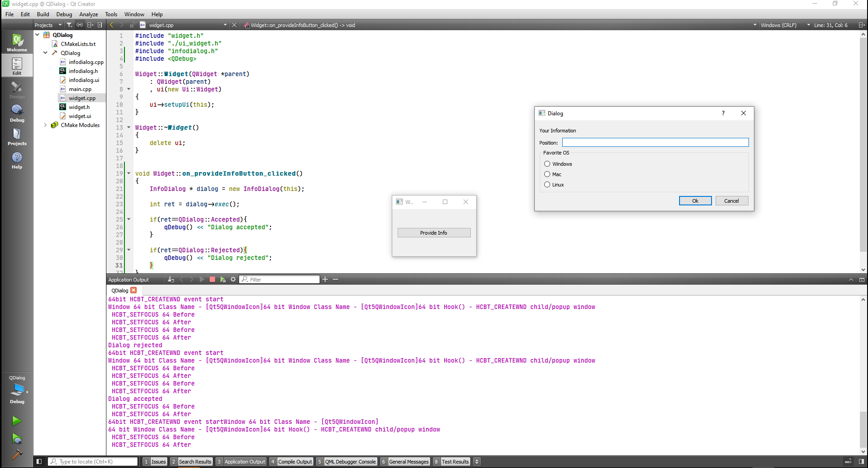
Task: Click the filter tree icon in Projects pane
Action: pyautogui.click(x=69, y=25)
